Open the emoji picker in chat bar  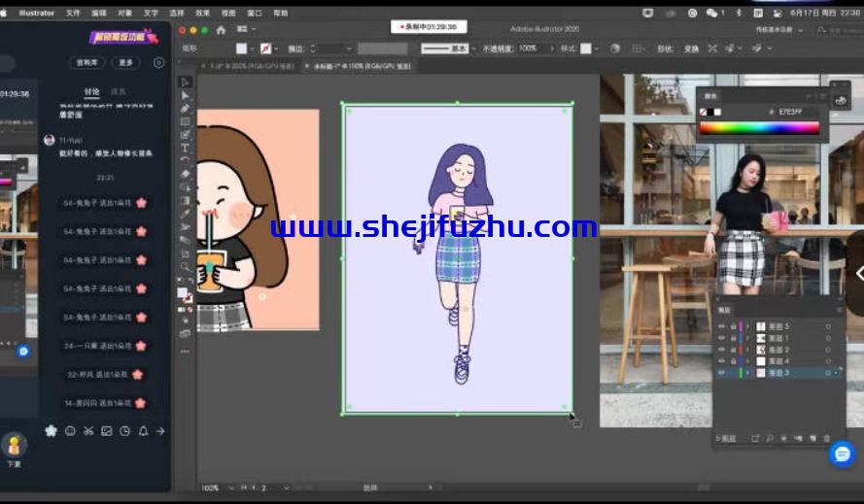point(70,431)
